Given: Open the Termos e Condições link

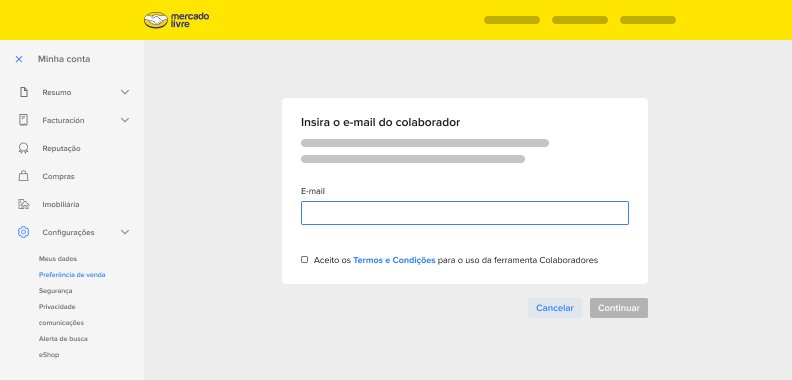Looking at the screenshot, I should tap(394, 260).
